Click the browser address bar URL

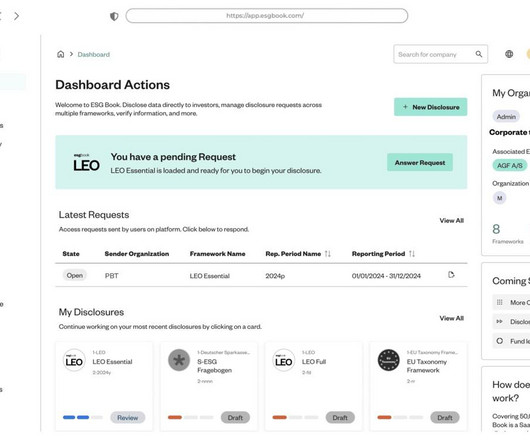click(267, 16)
